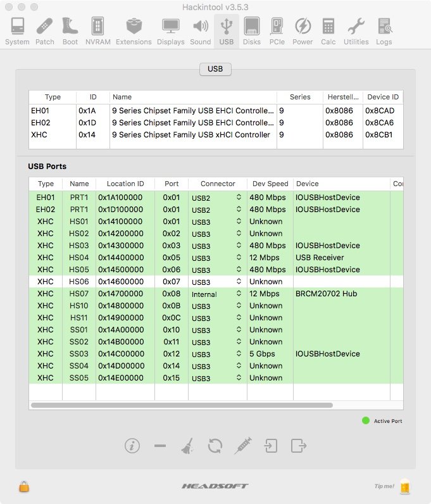Open the Extensions toolbar section

pyautogui.click(x=134, y=31)
